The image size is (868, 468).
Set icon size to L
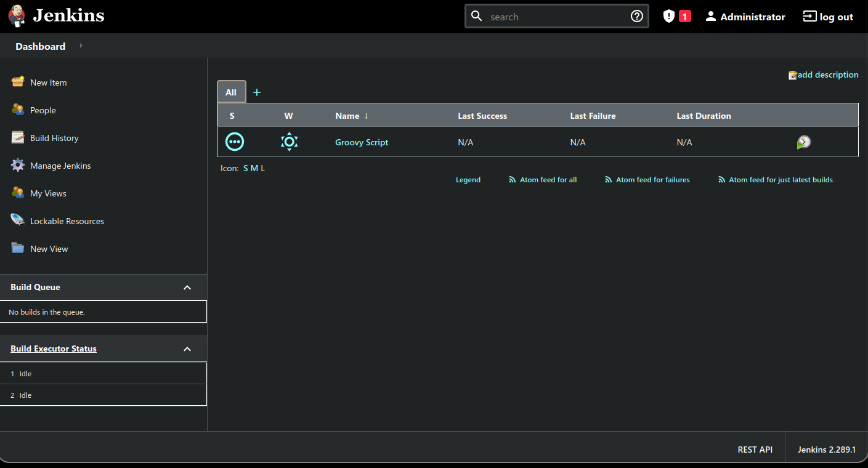(263, 168)
